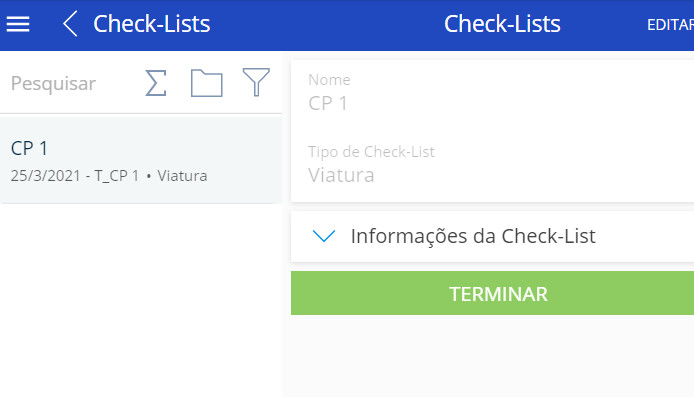Click the Viatura tag in the CP 1 entry
694x397 pixels.
click(x=182, y=176)
